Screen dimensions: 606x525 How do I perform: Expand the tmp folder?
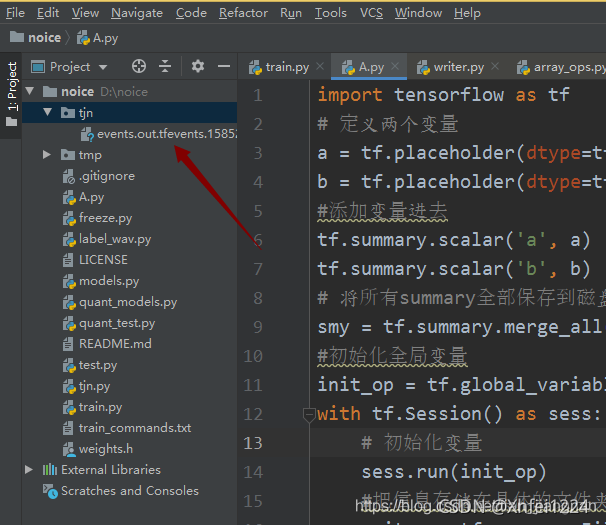coord(47,155)
